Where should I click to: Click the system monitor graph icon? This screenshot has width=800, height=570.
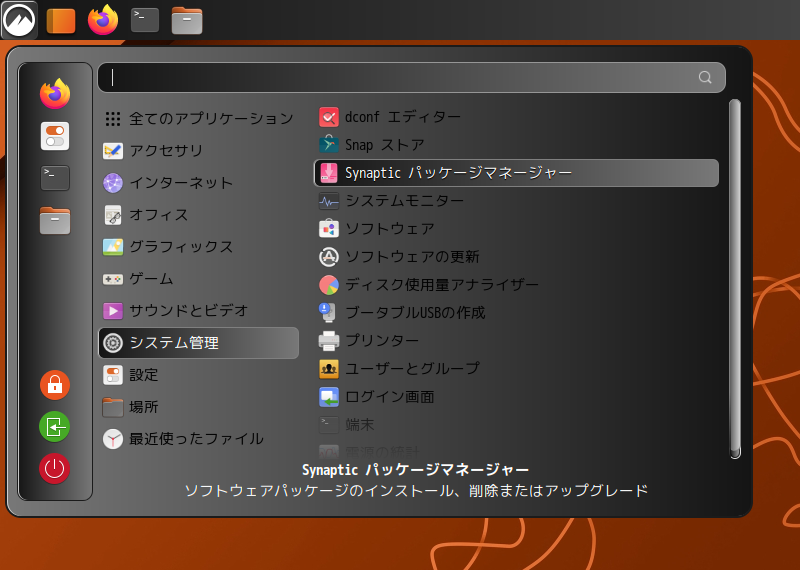click(329, 201)
